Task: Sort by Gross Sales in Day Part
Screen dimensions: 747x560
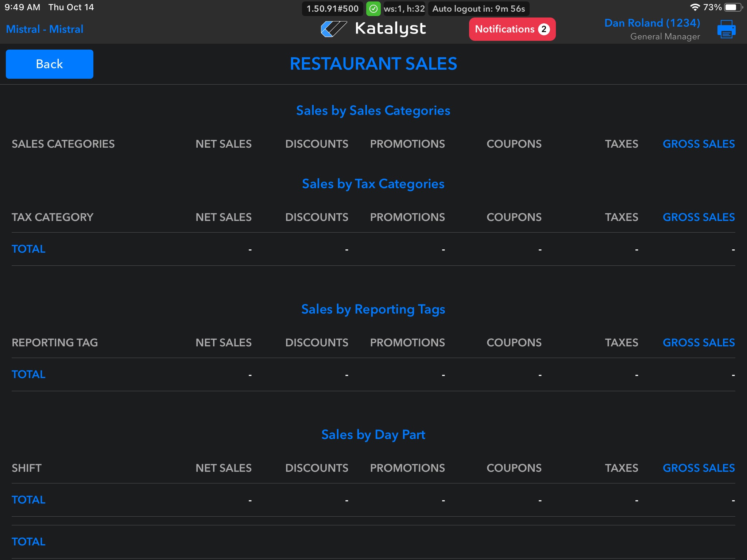Action: point(698,468)
